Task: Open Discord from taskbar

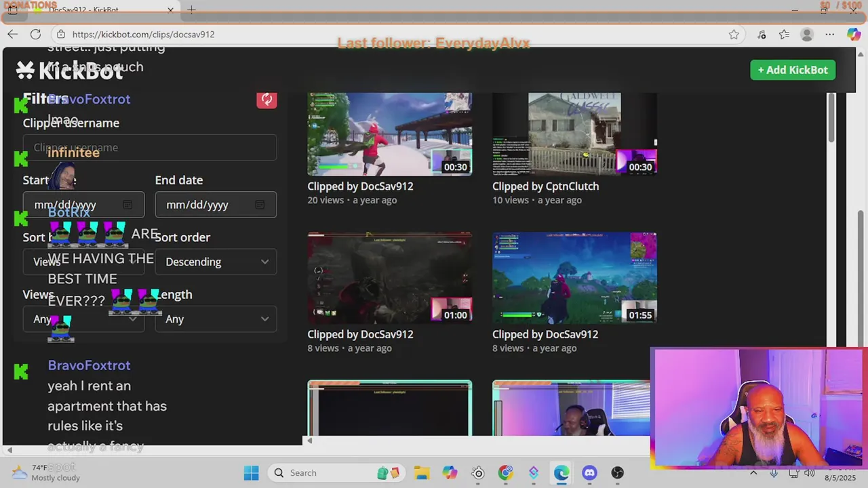Action: point(589,472)
